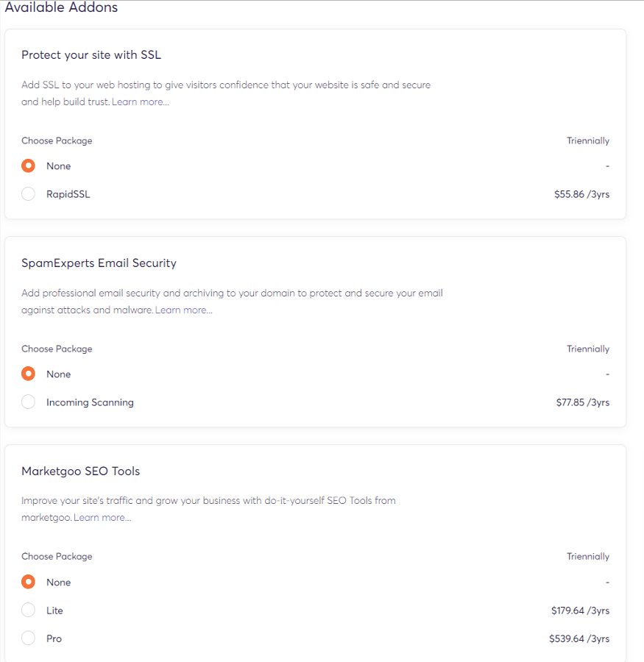The image size is (644, 662).
Task: Select None for SpamExperts Email Security
Action: point(28,374)
